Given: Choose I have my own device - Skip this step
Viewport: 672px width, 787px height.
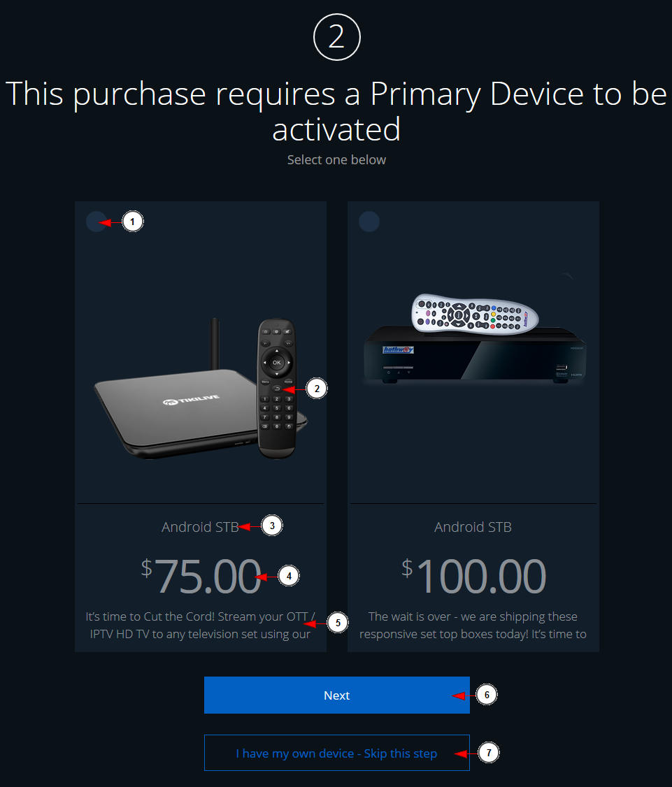Looking at the screenshot, I should click(x=336, y=753).
